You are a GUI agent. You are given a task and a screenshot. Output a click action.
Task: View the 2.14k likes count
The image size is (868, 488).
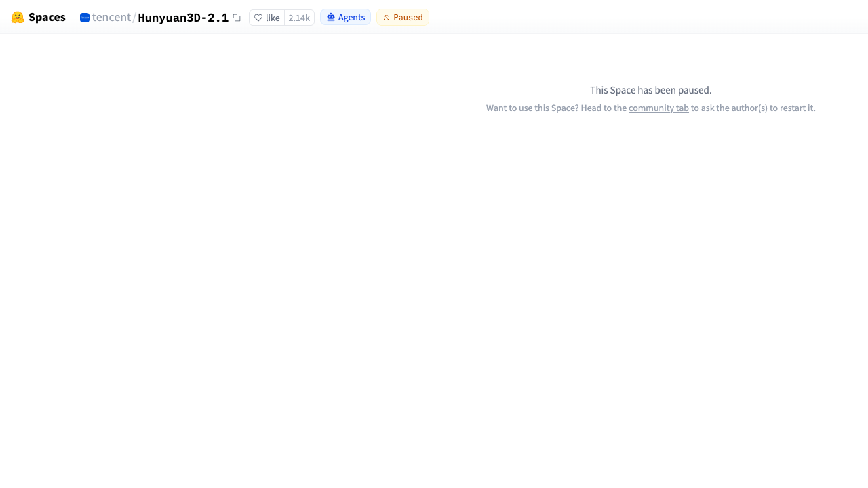(299, 18)
